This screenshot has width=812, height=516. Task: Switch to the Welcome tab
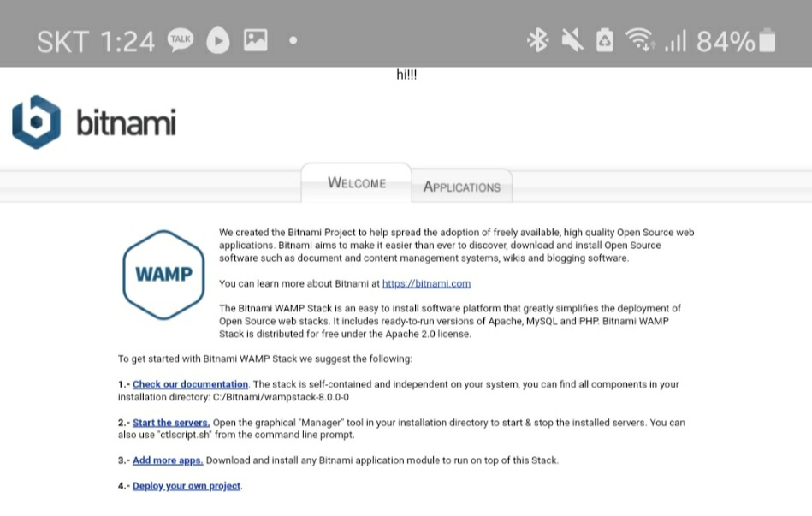(x=356, y=183)
